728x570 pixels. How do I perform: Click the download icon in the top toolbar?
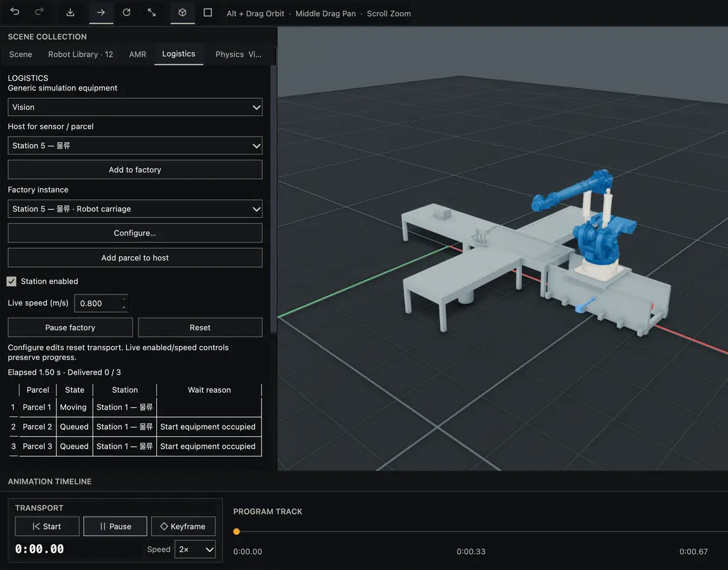coord(70,13)
